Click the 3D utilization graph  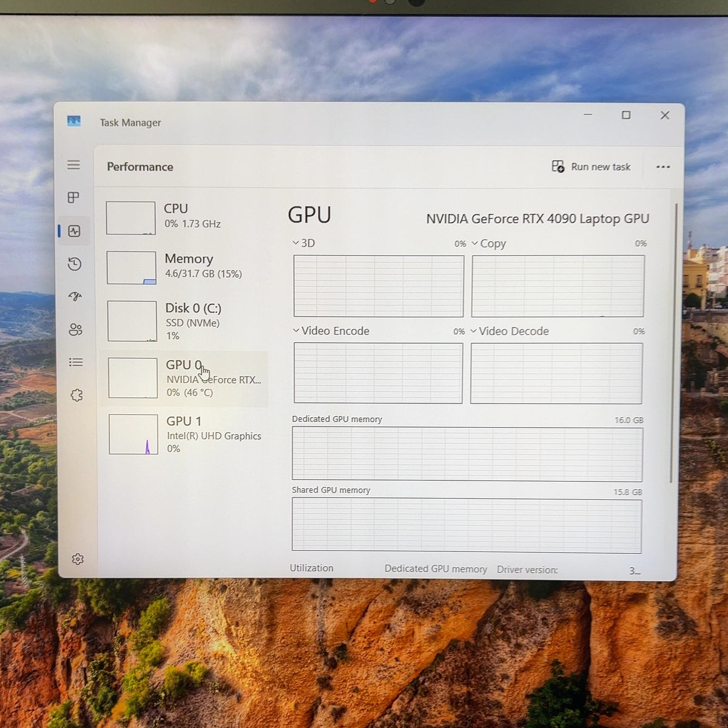379,286
